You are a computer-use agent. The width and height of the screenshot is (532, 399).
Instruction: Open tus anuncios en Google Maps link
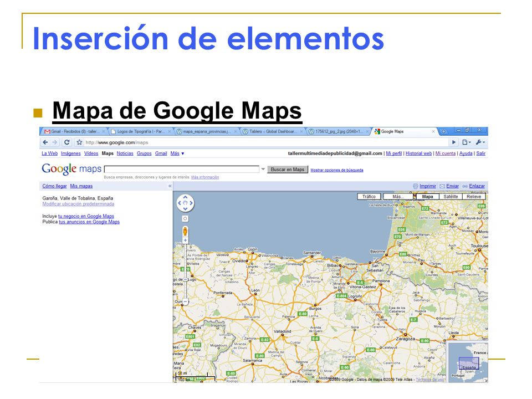point(89,222)
